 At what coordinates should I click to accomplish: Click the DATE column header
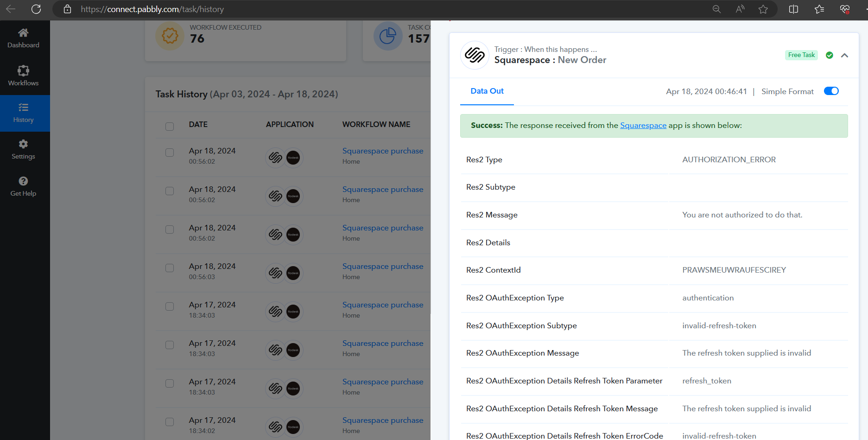click(198, 125)
